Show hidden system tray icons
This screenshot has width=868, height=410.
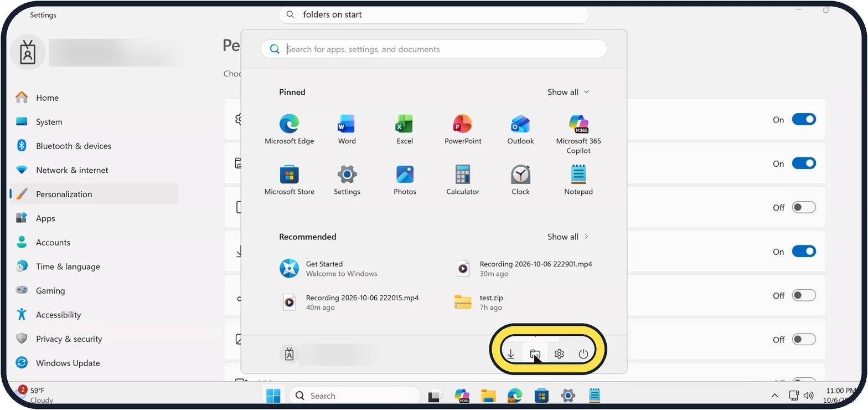click(775, 396)
